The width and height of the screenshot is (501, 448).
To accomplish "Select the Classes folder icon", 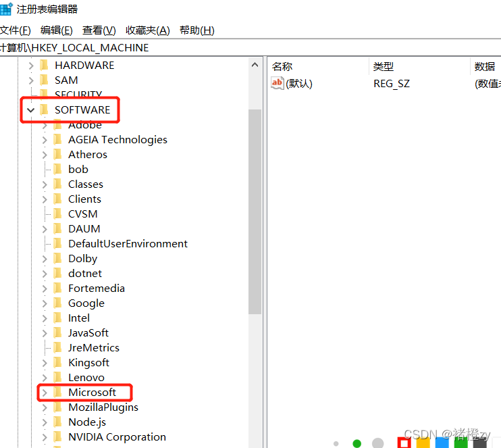I will pyautogui.click(x=57, y=184).
